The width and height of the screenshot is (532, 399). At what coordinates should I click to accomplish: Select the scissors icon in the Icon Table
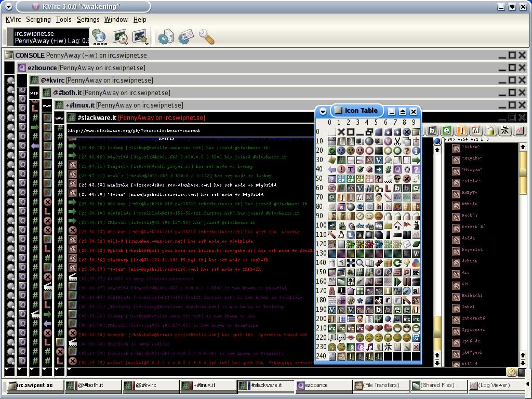click(397, 141)
